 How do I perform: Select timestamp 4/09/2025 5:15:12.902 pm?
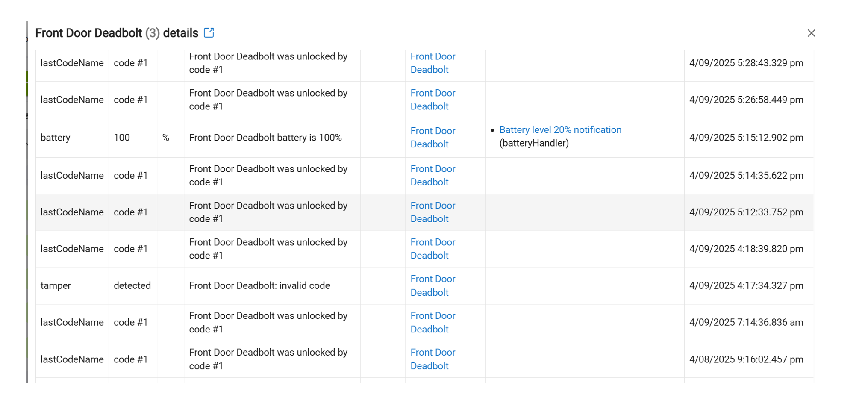point(746,138)
